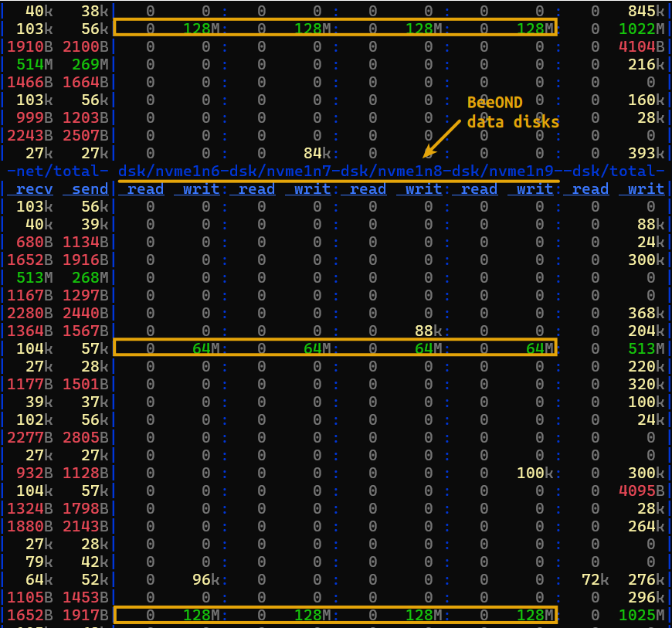
Task: Select the 2440B send value
Action: (x=86, y=314)
